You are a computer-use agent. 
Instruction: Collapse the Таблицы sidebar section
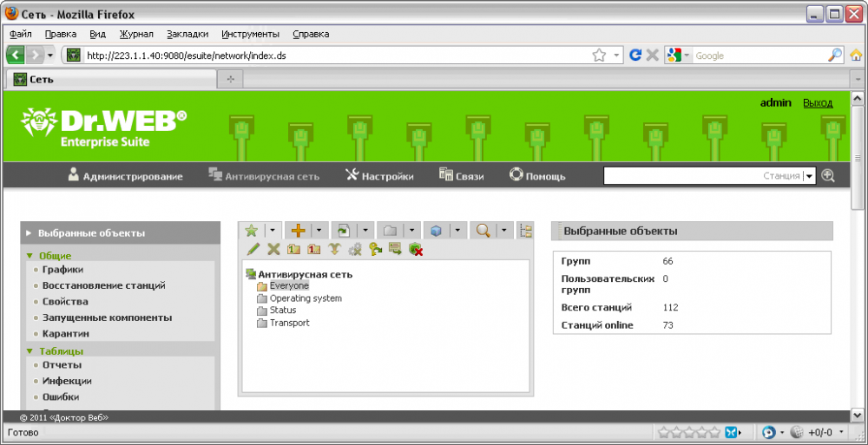pyautogui.click(x=30, y=351)
